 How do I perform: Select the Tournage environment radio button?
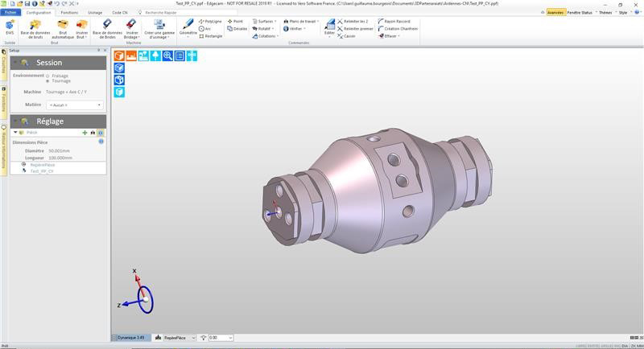(47, 81)
